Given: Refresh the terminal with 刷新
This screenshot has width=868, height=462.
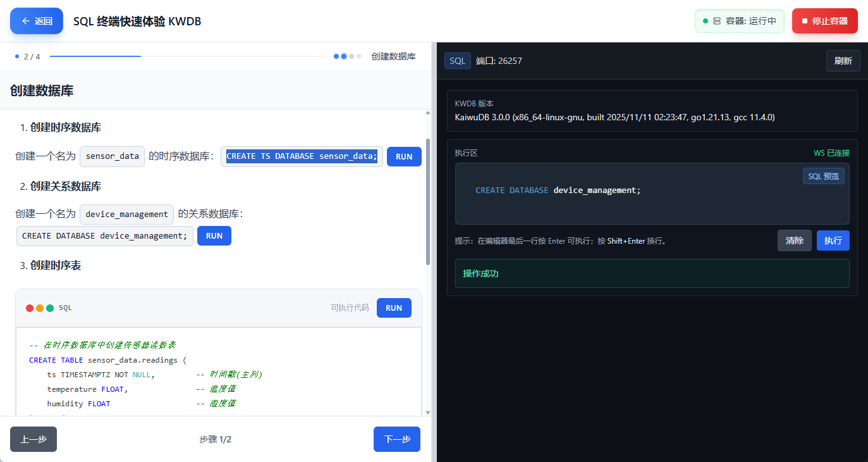Looking at the screenshot, I should (843, 61).
